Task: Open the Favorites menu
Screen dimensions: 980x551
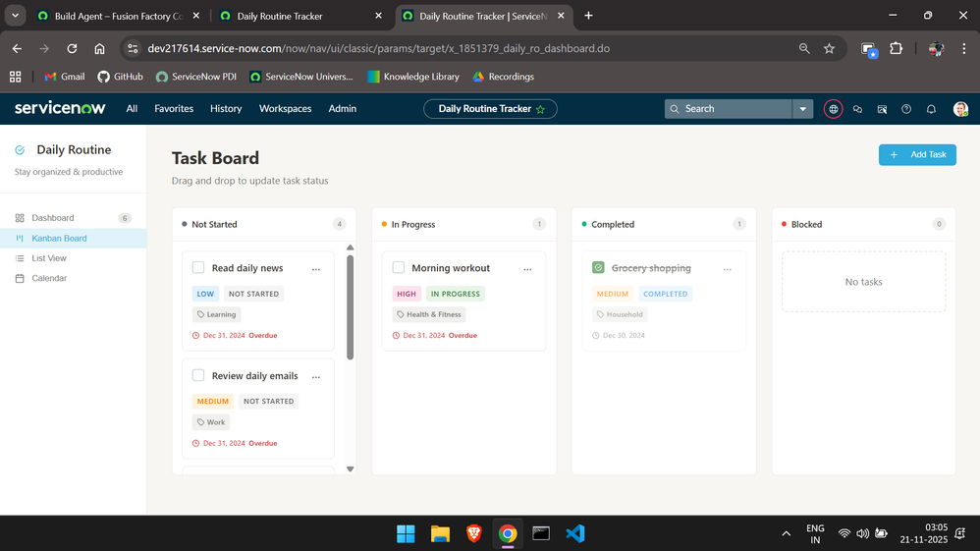Action: pyautogui.click(x=174, y=108)
